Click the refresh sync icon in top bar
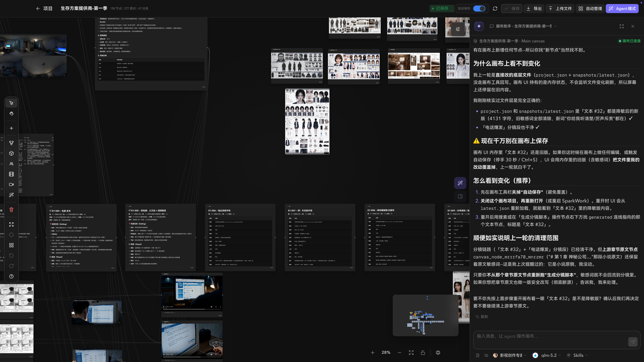Image resolution: width=644 pixels, height=362 pixels. tap(495, 9)
